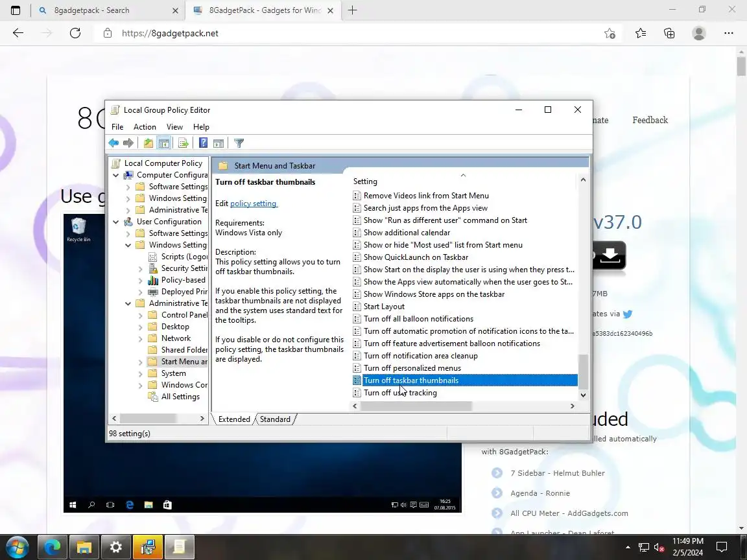Click the Forward arrow in Group Policy Editor toolbar
The height and width of the screenshot is (560, 747).
point(128,143)
